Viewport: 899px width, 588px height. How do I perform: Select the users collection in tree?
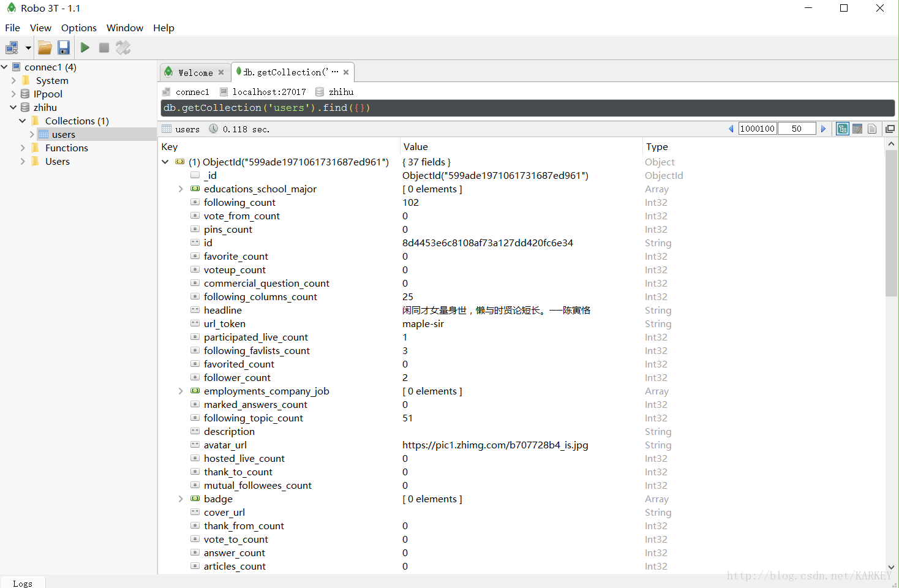coord(63,134)
